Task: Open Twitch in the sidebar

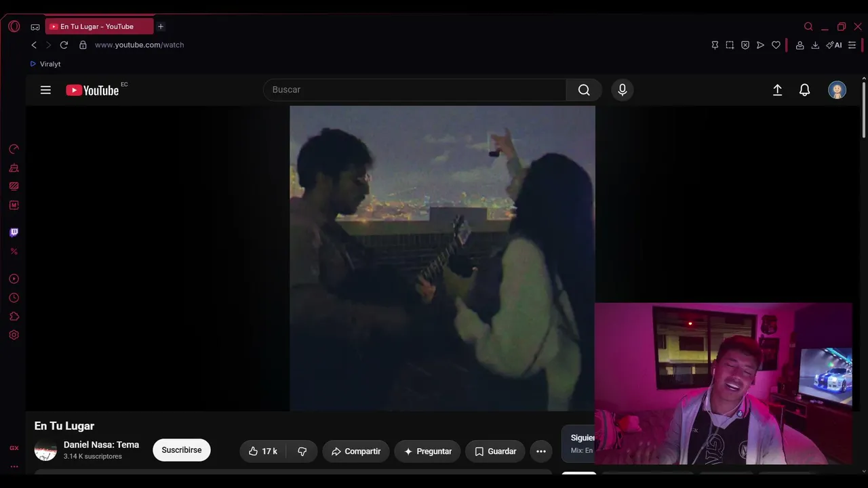Action: [x=14, y=232]
